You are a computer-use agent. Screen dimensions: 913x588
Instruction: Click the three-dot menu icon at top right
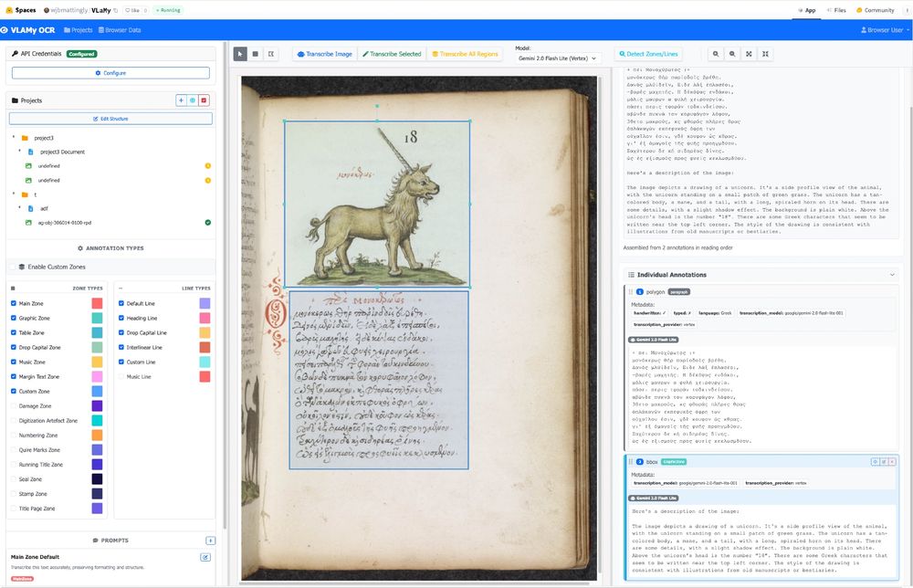click(x=906, y=10)
